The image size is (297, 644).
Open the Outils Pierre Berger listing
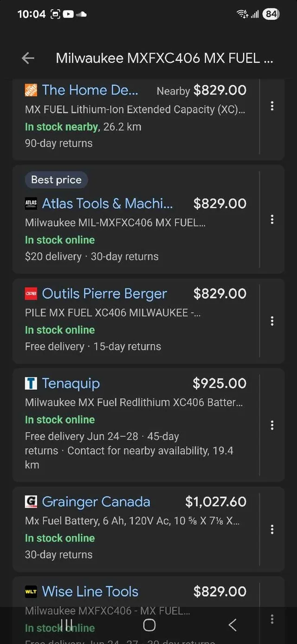pos(104,293)
